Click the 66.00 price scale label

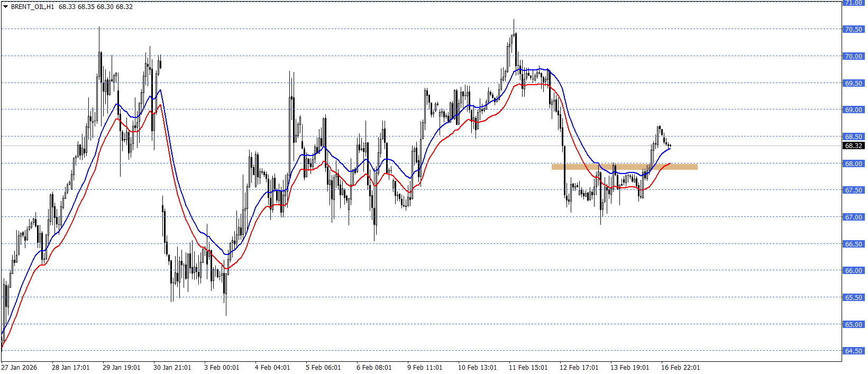[853, 270]
